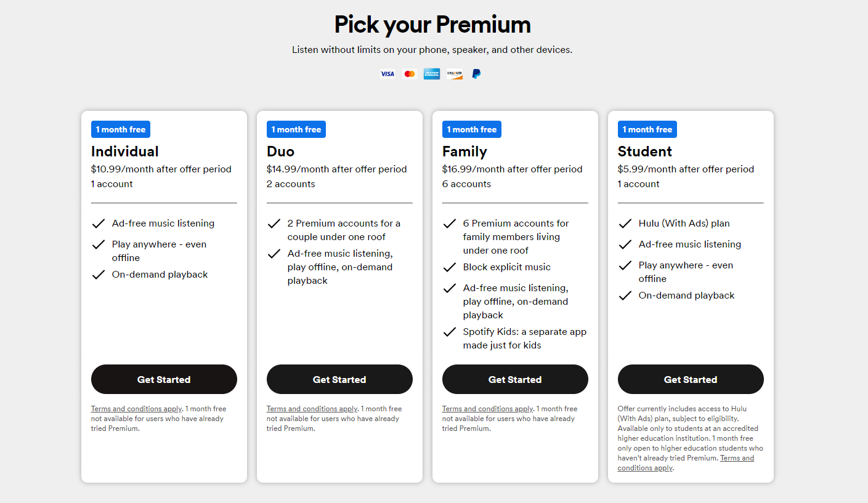Click the Mastercard payment icon
Screen dimensions: 868x503
point(409,73)
